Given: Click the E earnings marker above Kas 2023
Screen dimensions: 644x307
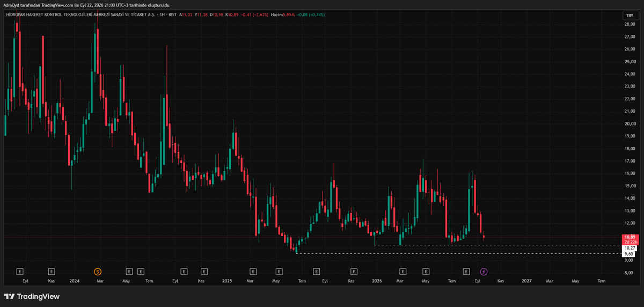Looking at the screenshot, I should pyautogui.click(x=52, y=272).
